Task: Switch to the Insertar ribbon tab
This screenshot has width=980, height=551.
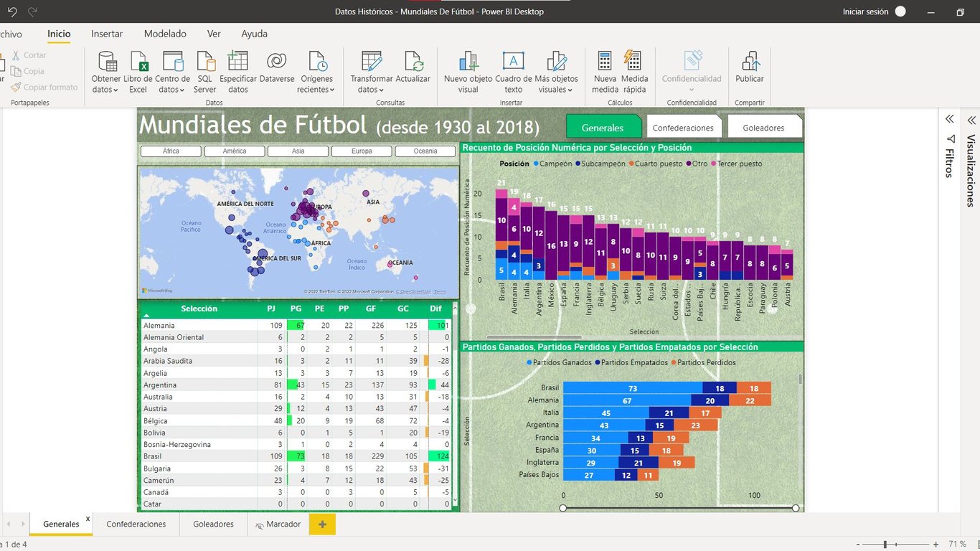Action: [107, 34]
